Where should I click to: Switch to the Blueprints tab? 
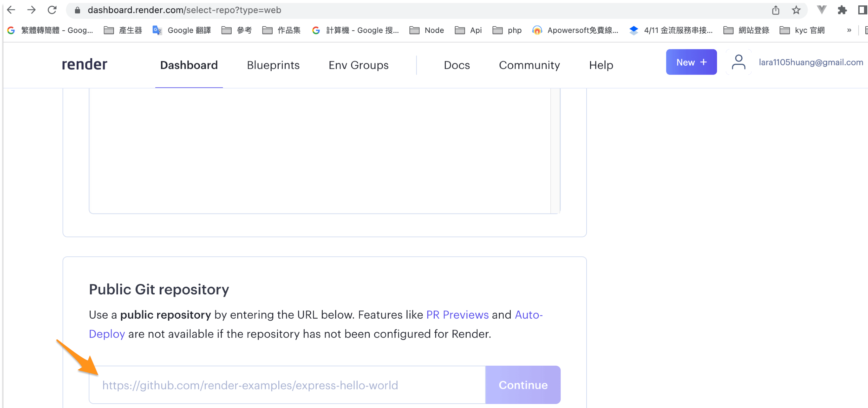click(x=273, y=65)
